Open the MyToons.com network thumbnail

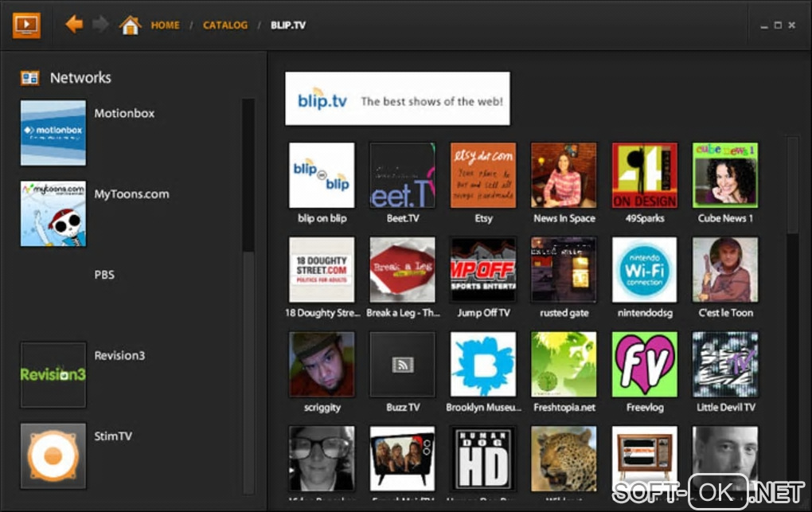coord(53,213)
